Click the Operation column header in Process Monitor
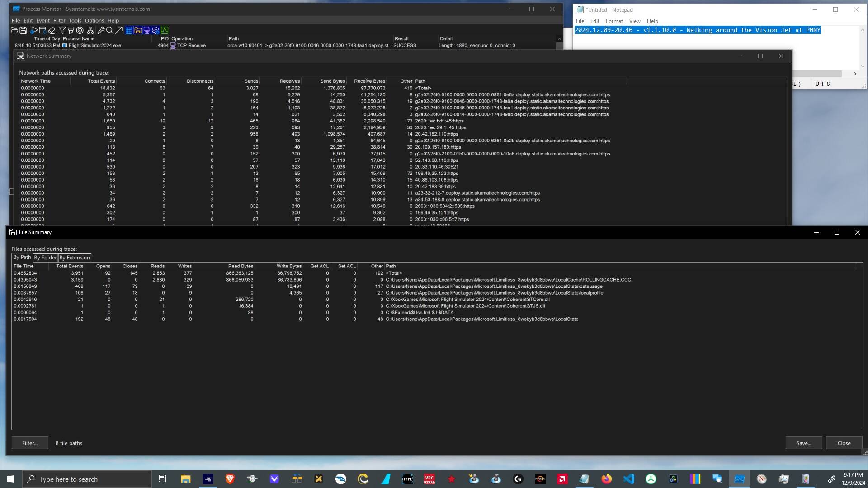 click(198, 39)
